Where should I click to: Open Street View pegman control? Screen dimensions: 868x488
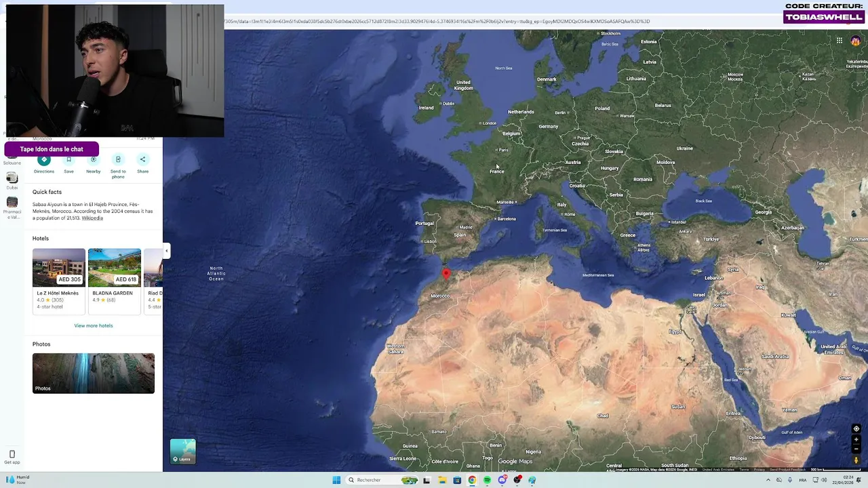coord(856,460)
